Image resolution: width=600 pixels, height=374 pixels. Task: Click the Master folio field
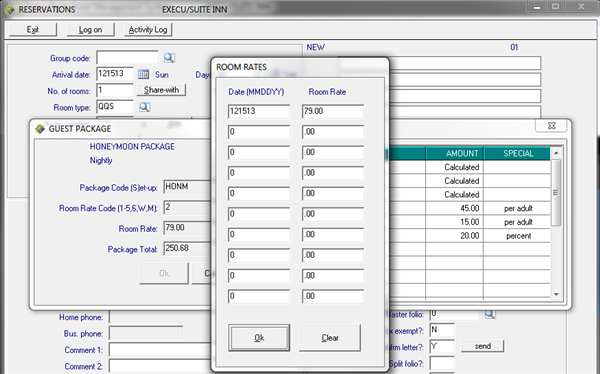[454, 315]
